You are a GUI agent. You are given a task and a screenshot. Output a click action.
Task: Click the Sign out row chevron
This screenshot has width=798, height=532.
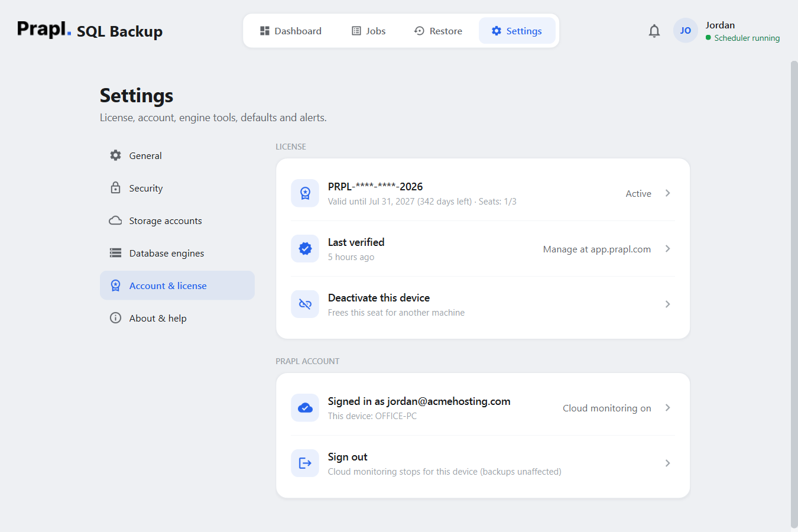(x=667, y=463)
